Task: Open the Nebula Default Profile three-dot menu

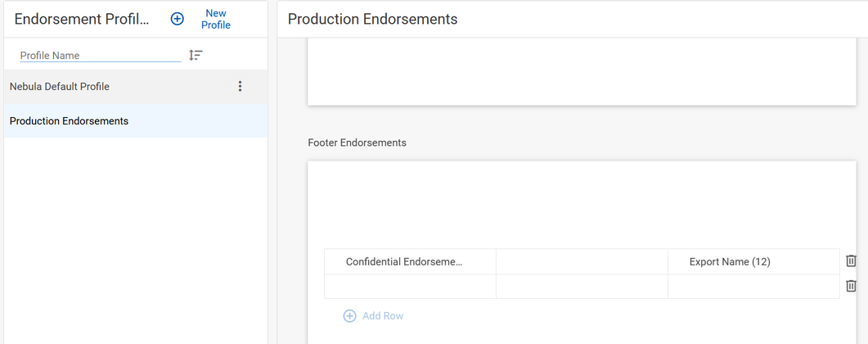Action: [x=240, y=86]
